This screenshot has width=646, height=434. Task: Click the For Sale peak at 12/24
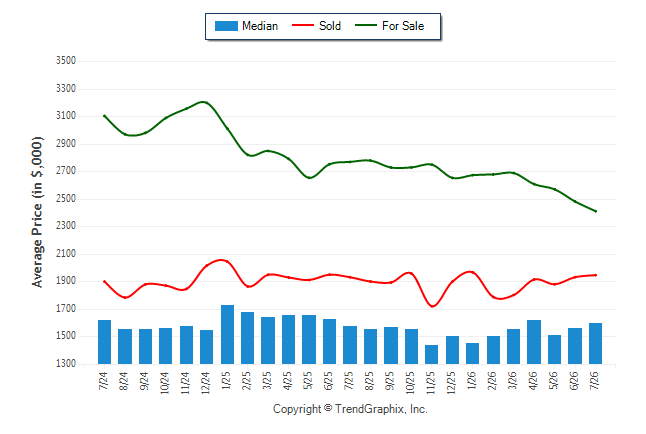[x=205, y=102]
